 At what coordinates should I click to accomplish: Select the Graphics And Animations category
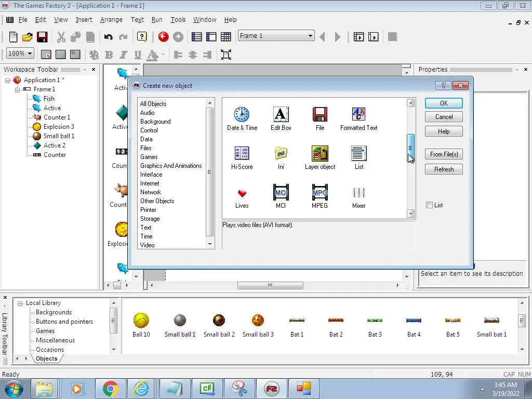click(x=171, y=166)
